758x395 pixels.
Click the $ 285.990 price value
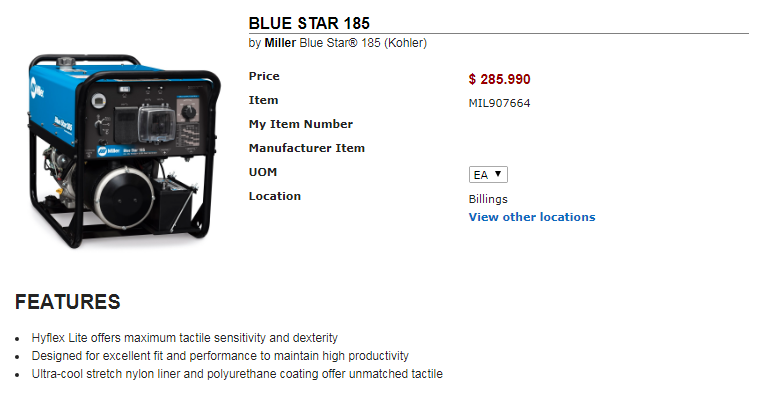click(499, 79)
